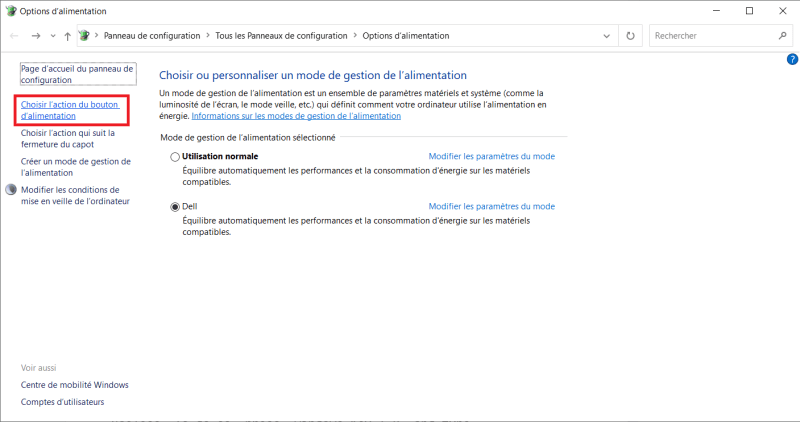This screenshot has width=800, height=422.
Task: Click Créer un mode de gestion de l'alimentation
Action: (x=76, y=167)
